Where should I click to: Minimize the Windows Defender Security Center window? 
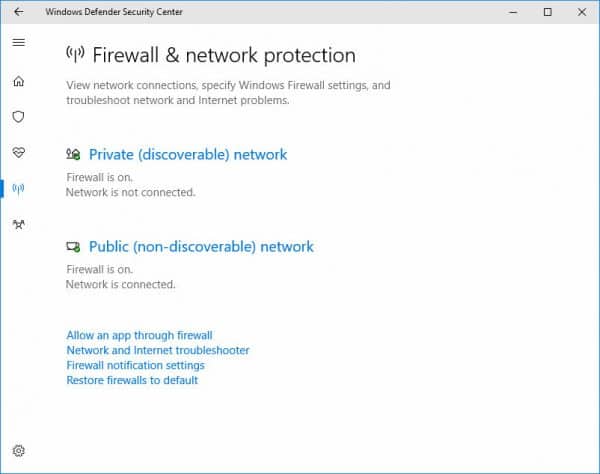(513, 12)
